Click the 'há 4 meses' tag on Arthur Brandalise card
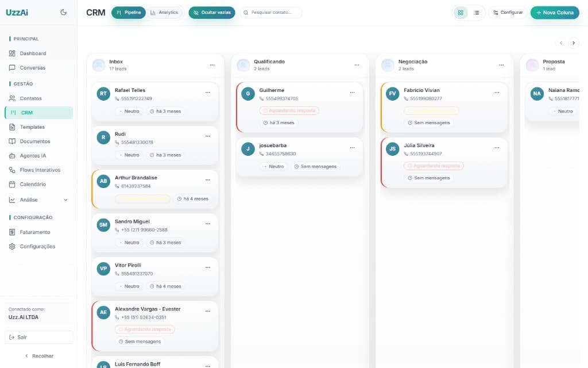 click(x=192, y=198)
